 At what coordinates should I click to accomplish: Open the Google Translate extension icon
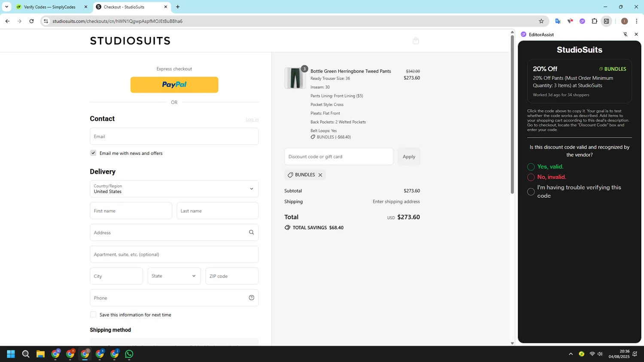558,21
